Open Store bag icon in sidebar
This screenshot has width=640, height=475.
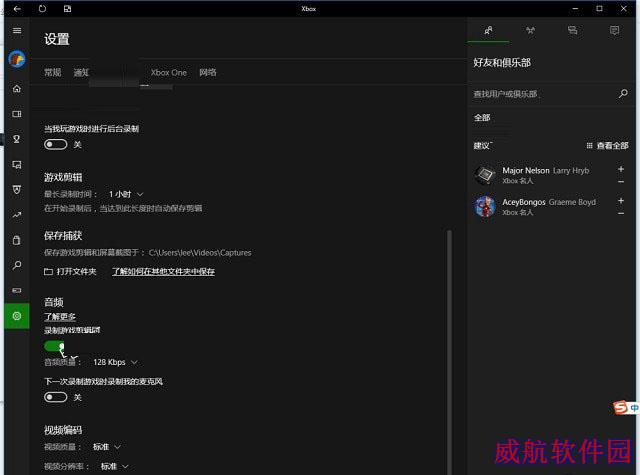tap(17, 240)
